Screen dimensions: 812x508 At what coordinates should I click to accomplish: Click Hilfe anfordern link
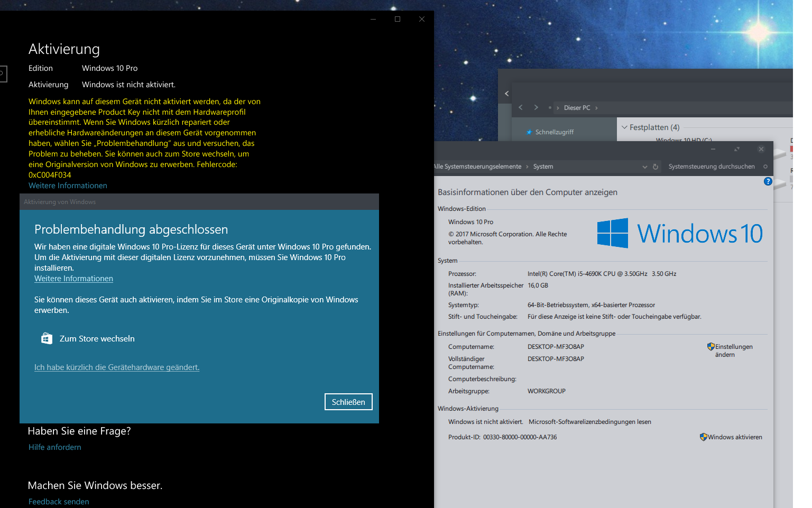click(x=55, y=447)
